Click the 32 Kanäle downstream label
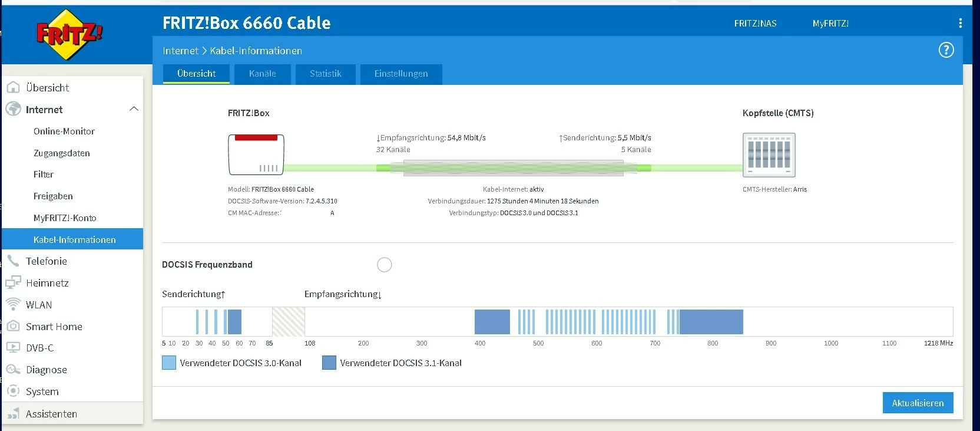Screen dimensions: 980x431 [393, 150]
